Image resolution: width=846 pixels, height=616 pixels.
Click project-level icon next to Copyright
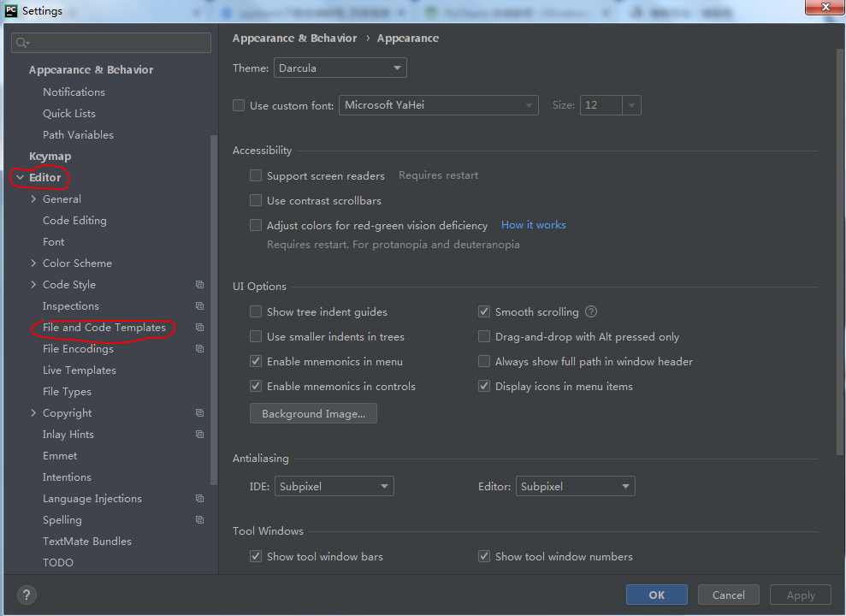(x=199, y=412)
